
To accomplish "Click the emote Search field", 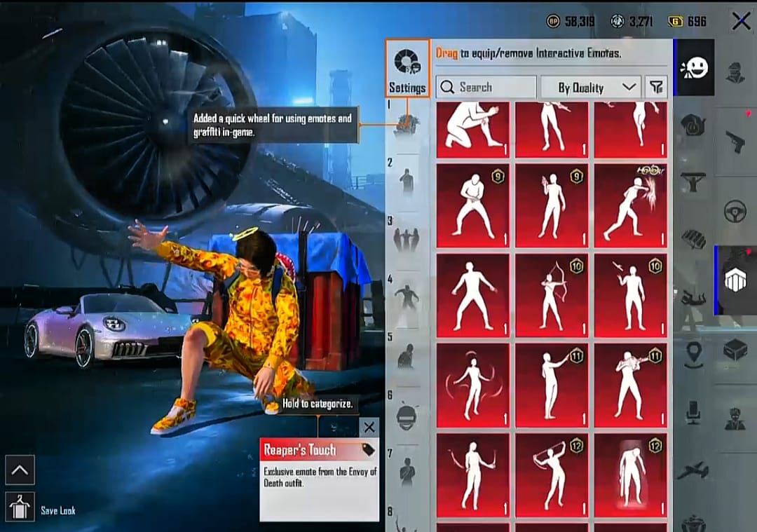I will point(486,87).
